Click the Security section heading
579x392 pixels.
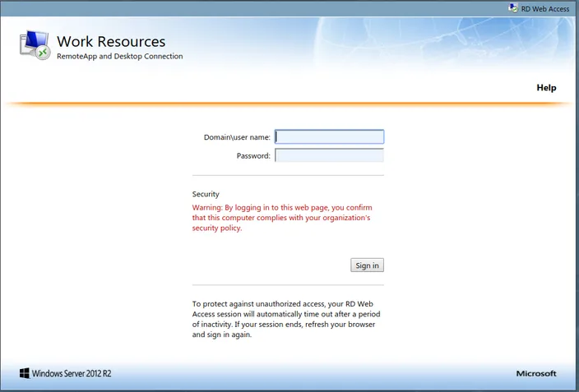click(x=206, y=194)
